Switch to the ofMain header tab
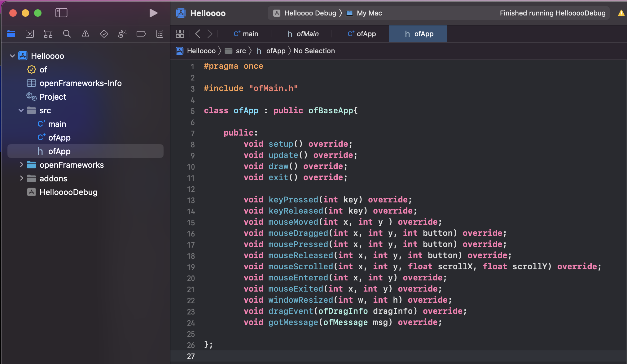 [303, 34]
